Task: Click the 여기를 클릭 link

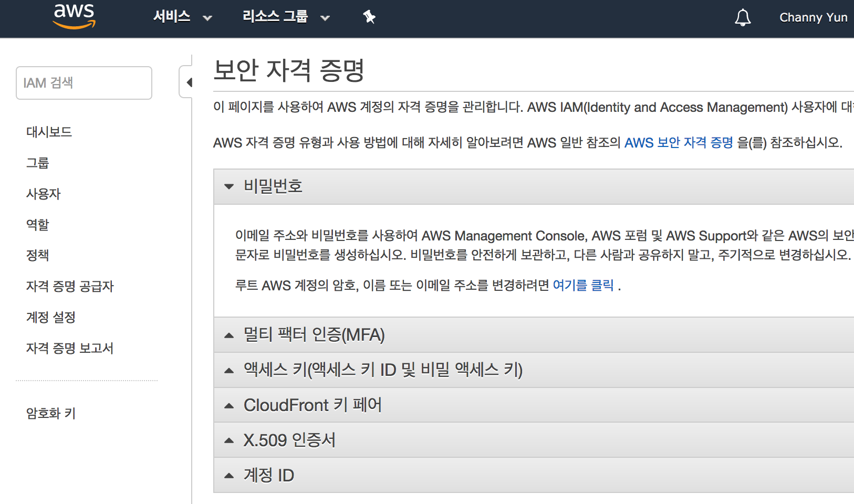Action: (583, 285)
